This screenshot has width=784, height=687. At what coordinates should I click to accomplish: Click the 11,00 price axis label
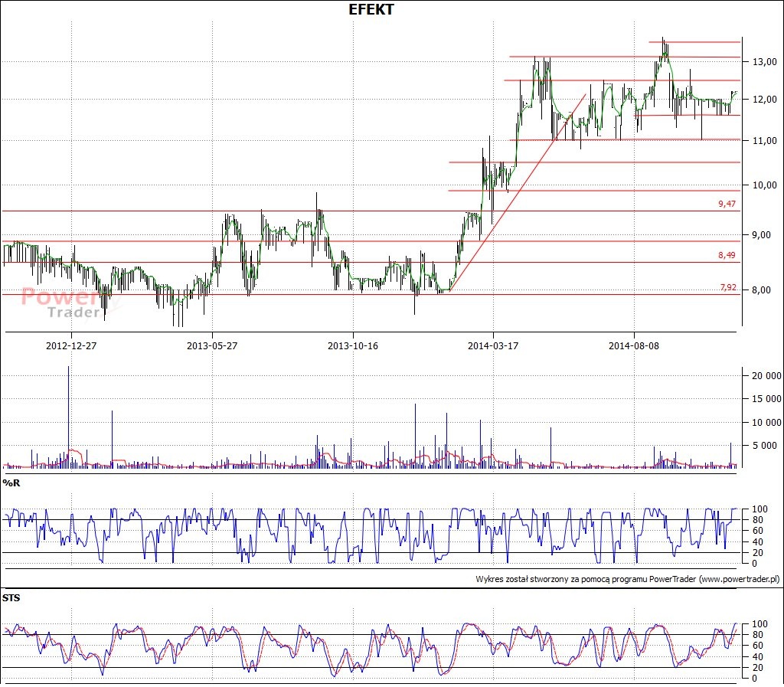(x=765, y=141)
